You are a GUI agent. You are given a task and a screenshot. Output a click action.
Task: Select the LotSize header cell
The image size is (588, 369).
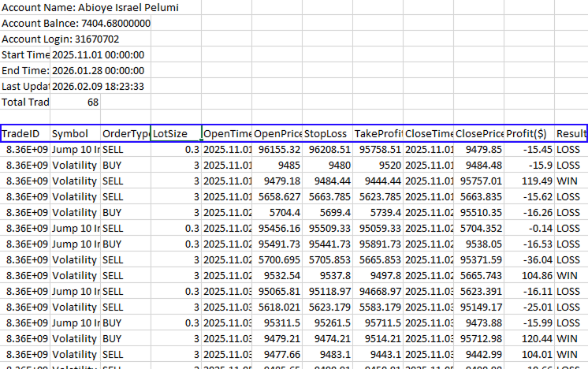(x=176, y=133)
